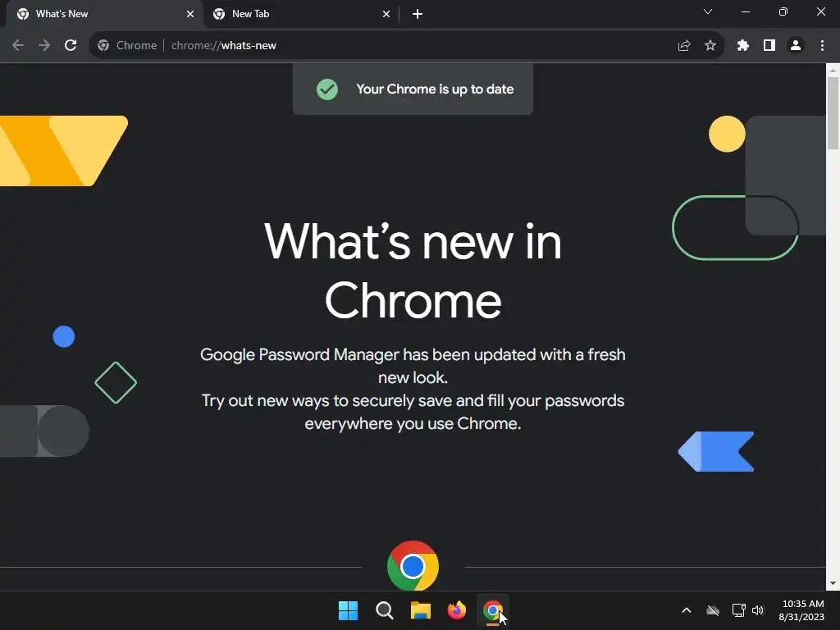Click the volume speaker tray icon

757,610
